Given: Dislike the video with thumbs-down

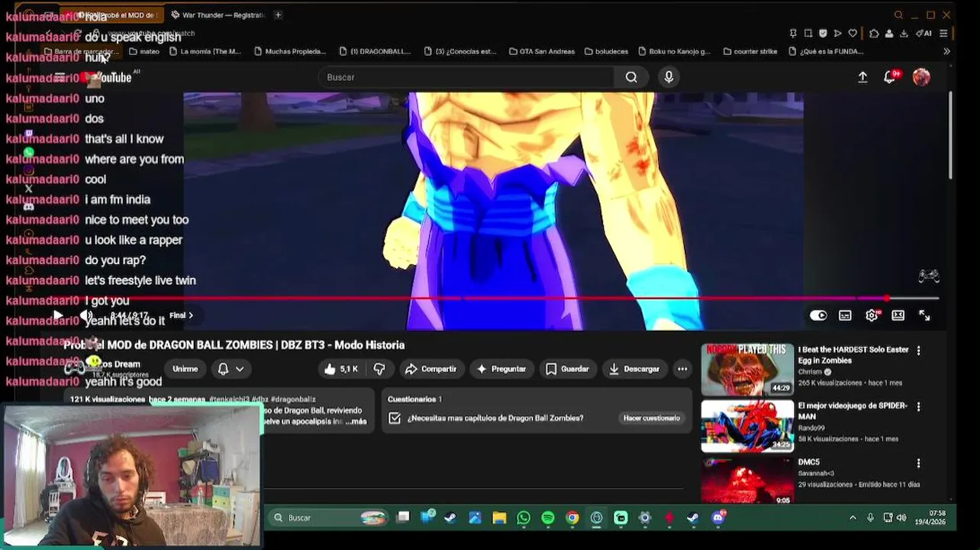Looking at the screenshot, I should (x=379, y=369).
